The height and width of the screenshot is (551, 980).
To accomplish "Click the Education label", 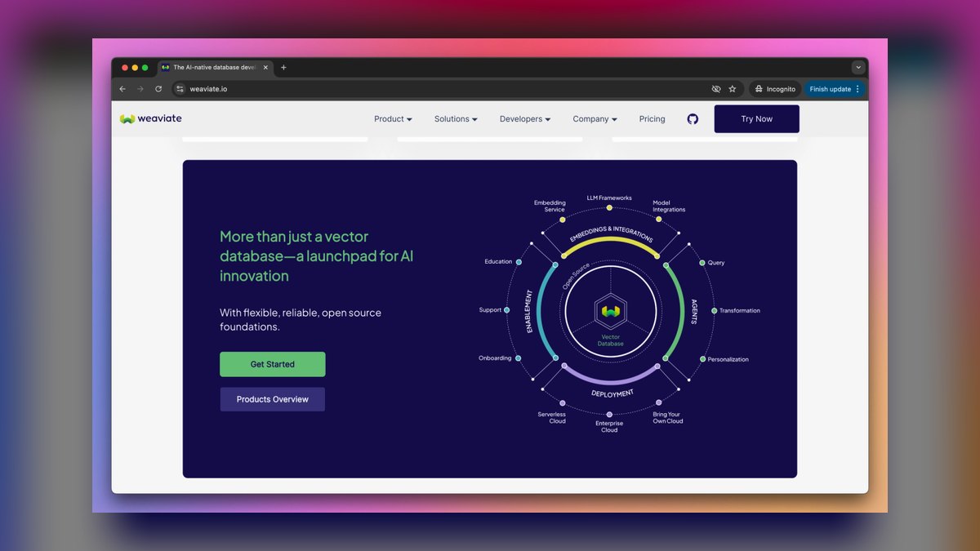I will coord(498,262).
